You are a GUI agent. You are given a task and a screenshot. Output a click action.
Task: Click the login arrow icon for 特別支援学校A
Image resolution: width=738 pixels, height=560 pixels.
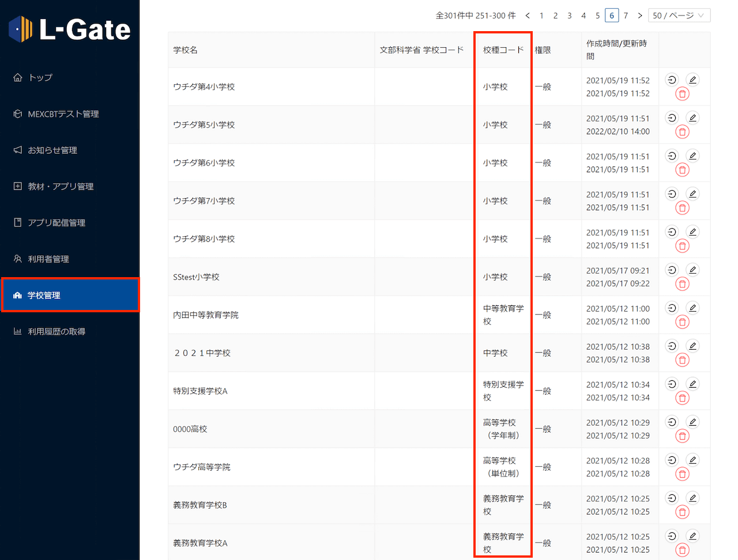[x=672, y=384]
